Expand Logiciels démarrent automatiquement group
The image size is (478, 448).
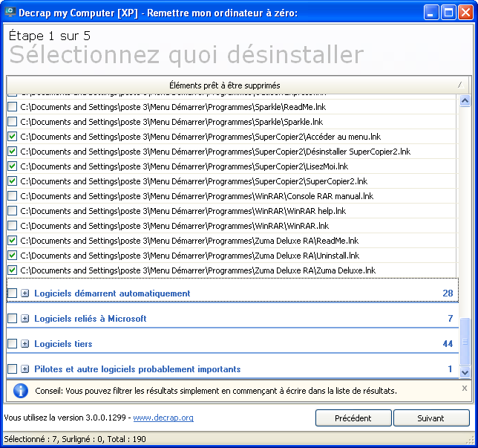click(25, 293)
